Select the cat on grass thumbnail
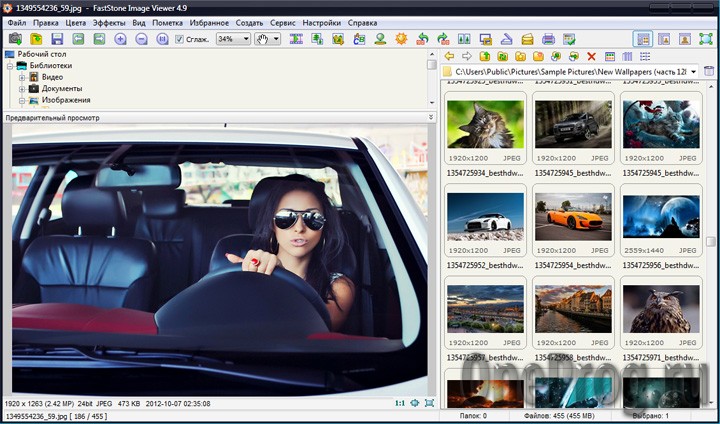 [485, 124]
